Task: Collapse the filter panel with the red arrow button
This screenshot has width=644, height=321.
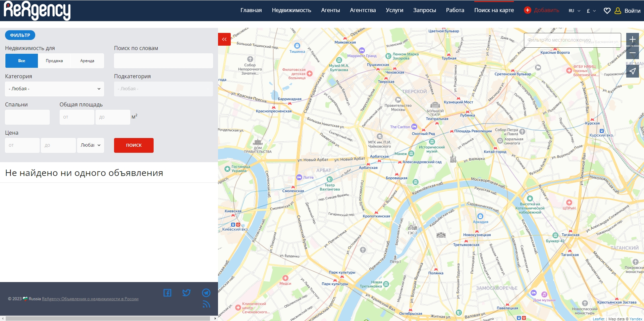Action: pyautogui.click(x=224, y=39)
